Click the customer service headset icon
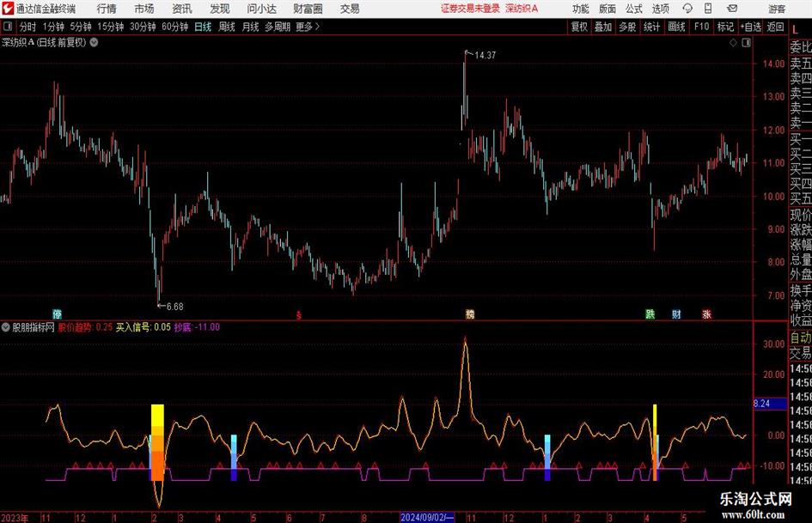812x523 pixels. tap(687, 9)
